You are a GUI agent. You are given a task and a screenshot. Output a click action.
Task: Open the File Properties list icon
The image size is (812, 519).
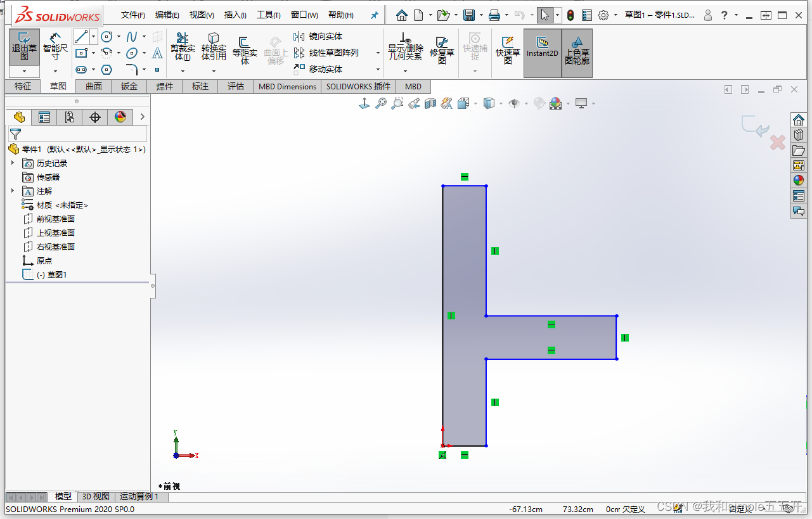point(587,15)
